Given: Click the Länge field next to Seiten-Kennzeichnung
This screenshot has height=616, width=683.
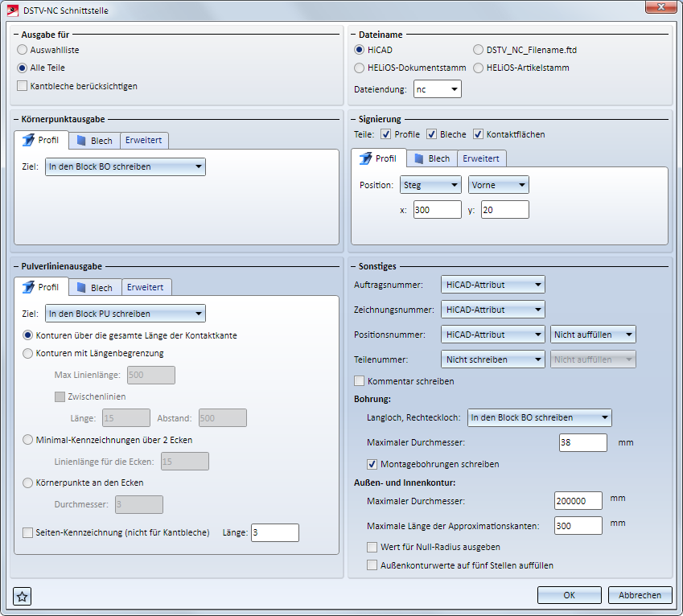Looking at the screenshot, I should 275,532.
